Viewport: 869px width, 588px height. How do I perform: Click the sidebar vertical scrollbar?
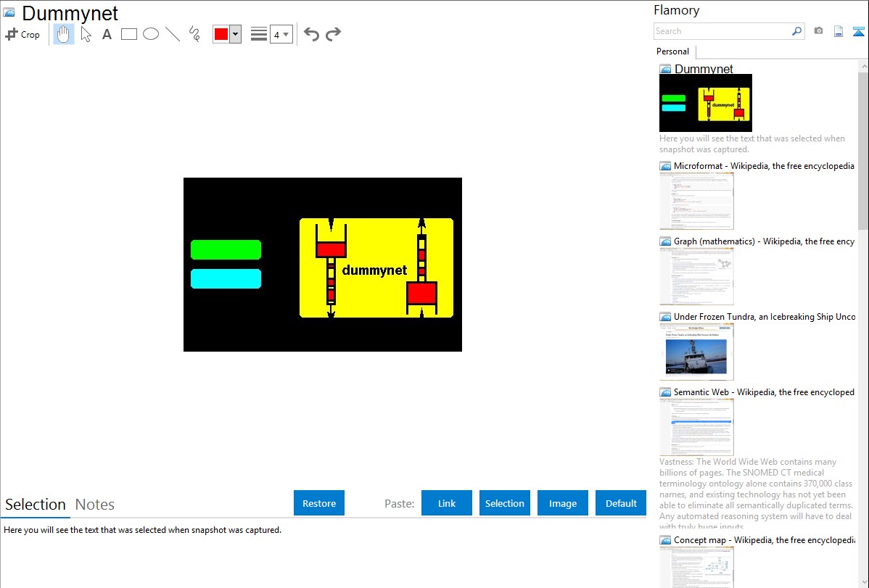pos(863,151)
